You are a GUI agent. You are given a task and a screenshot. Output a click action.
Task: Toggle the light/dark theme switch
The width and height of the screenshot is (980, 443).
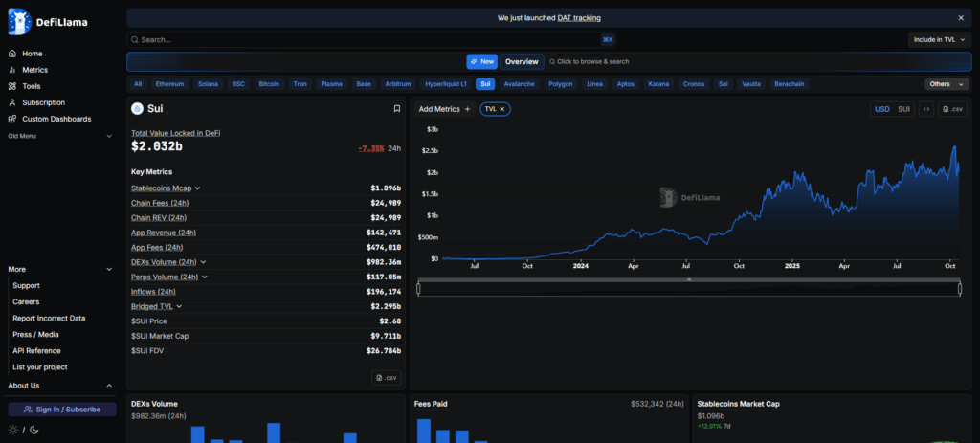tap(24, 430)
